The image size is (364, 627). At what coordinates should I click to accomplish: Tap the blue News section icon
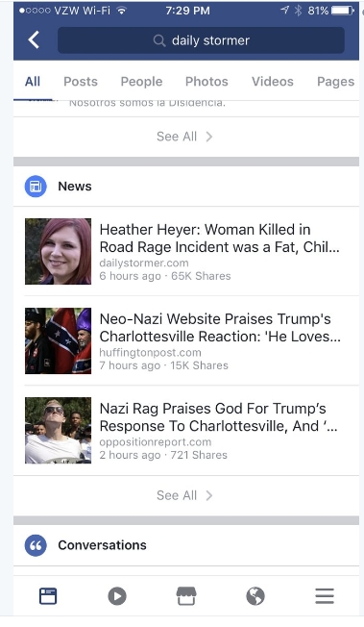pos(36,187)
